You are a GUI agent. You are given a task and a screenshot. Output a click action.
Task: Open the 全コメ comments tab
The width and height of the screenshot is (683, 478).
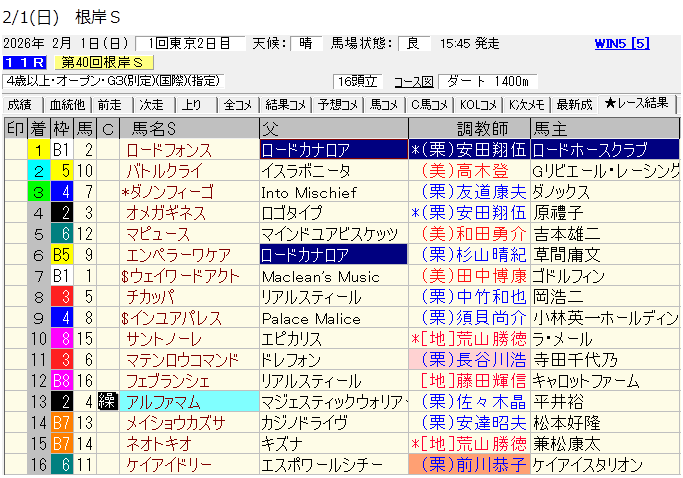pos(238,104)
